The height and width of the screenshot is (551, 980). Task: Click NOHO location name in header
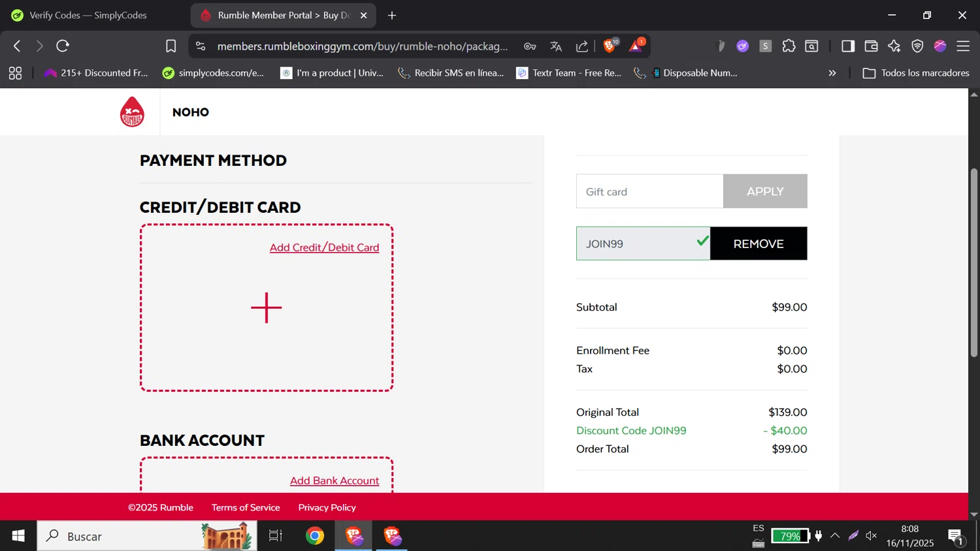pyautogui.click(x=191, y=112)
